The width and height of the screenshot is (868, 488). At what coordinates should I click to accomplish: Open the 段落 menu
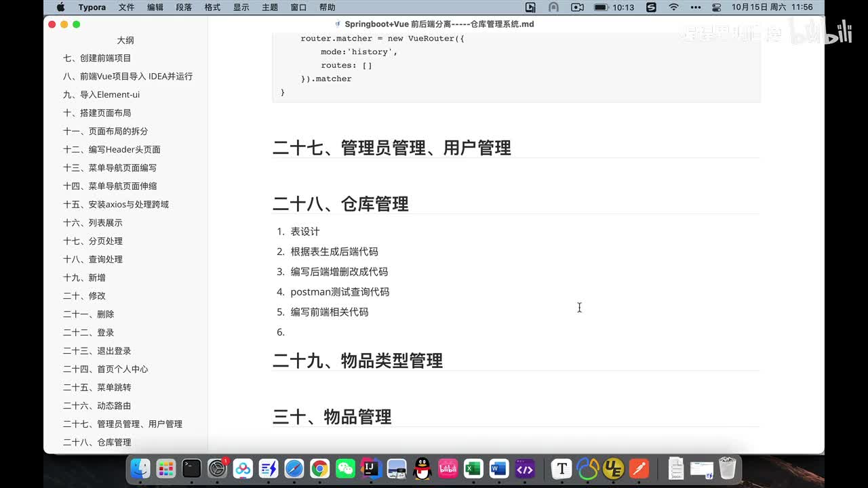coord(184,7)
